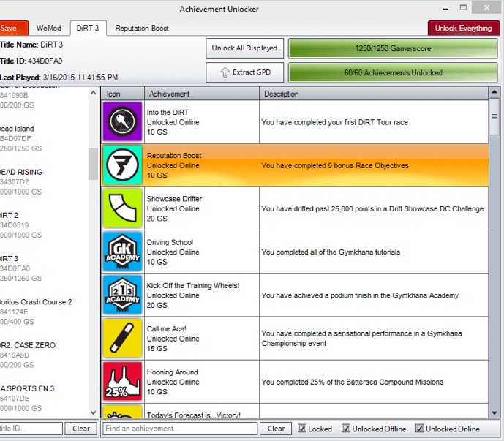This screenshot has width=504, height=441.
Task: Minimize the Achievement Unlocker window
Action: 445,8
